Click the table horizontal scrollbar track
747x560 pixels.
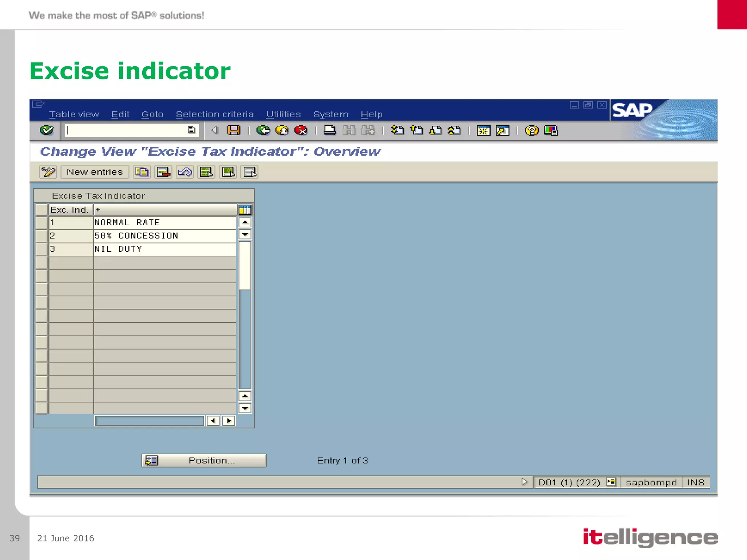[149, 421]
